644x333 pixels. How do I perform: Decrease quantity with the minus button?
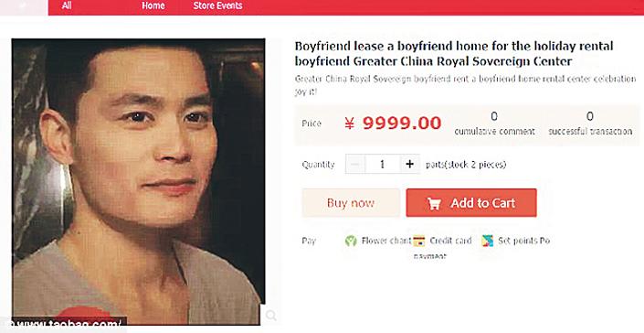tap(355, 165)
